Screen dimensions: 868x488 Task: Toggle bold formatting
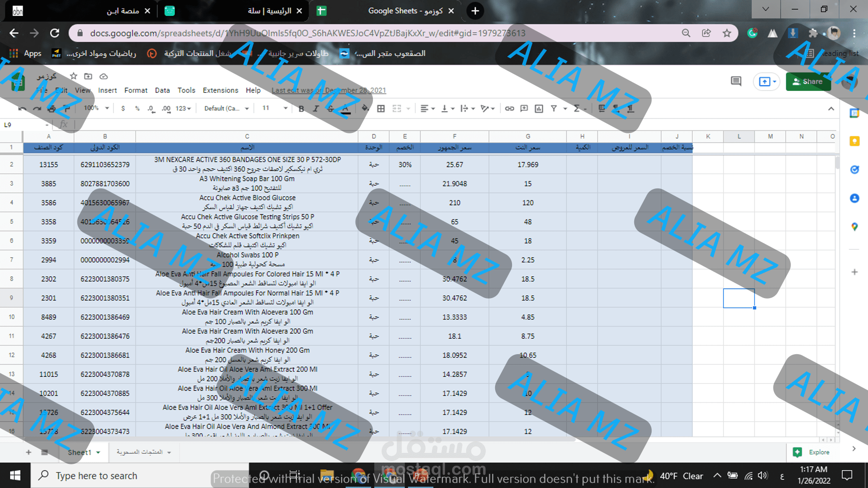301,109
